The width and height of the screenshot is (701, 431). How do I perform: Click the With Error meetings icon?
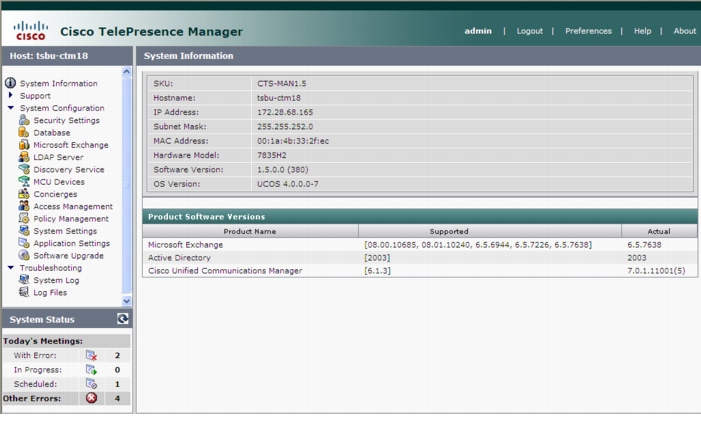tap(91, 355)
